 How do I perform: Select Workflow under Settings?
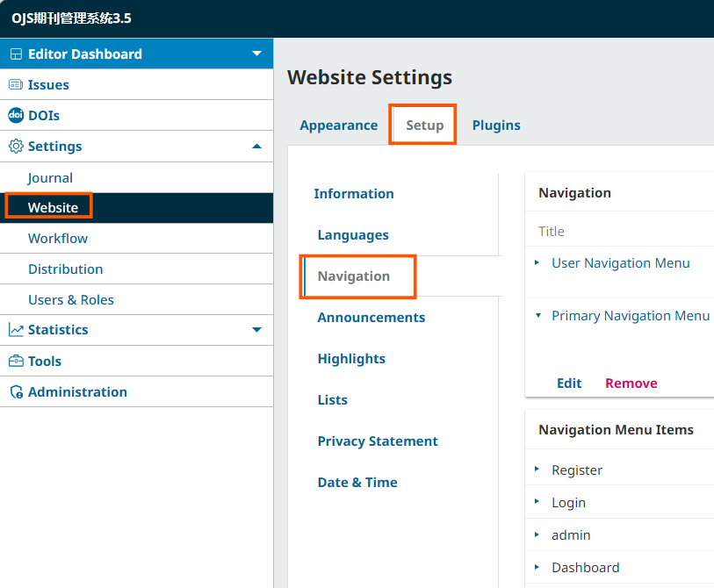[x=58, y=239]
